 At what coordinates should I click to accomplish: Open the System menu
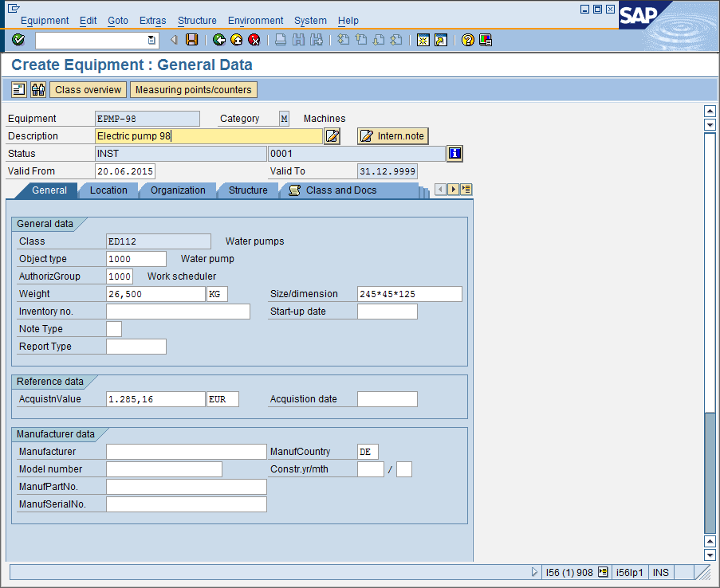click(x=310, y=21)
